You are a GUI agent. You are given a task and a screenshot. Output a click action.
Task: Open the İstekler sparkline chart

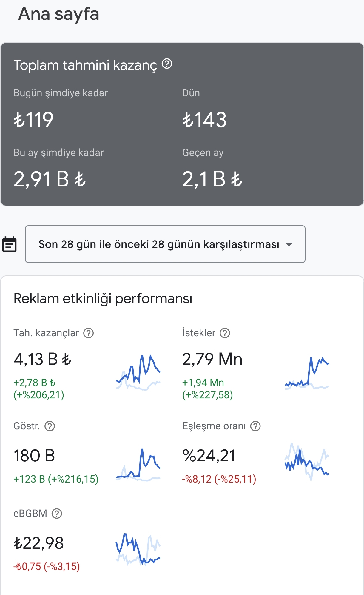point(307,372)
